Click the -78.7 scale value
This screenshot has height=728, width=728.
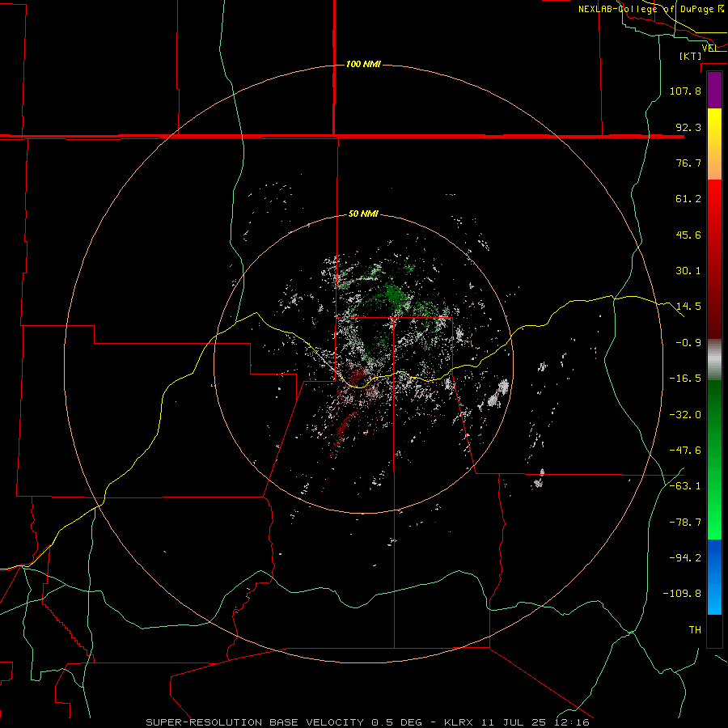[685, 523]
